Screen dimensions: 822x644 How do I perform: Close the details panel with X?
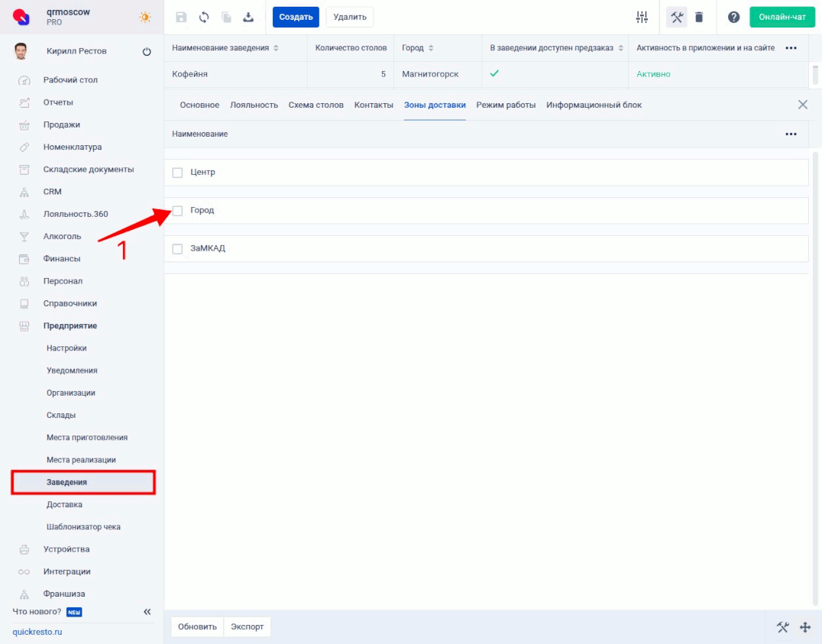coord(802,105)
